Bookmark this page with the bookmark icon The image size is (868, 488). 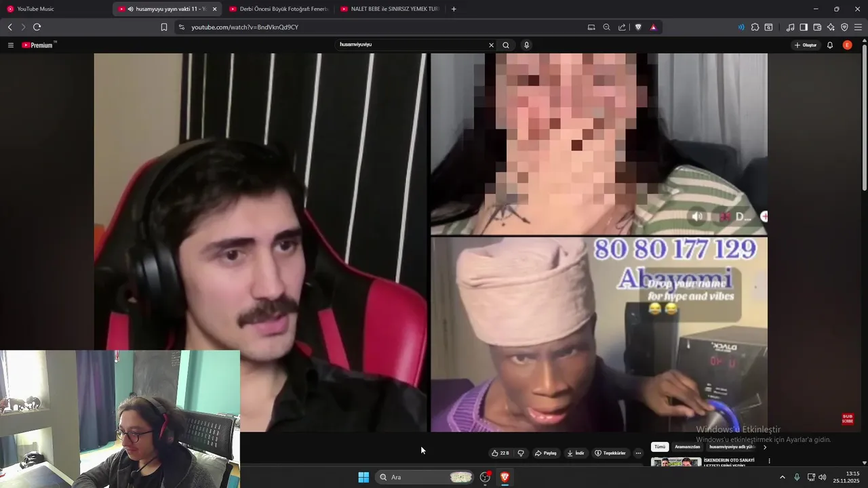click(164, 27)
